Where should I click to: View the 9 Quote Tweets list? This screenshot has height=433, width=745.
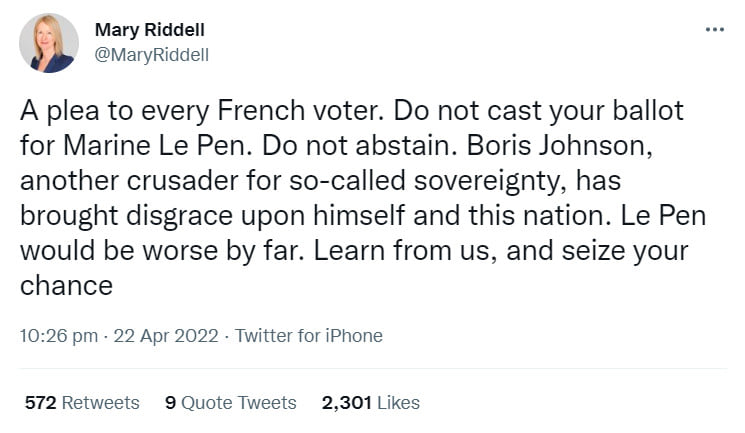point(230,403)
